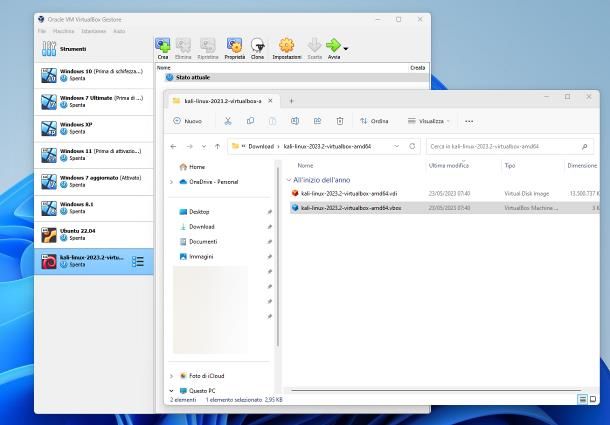The height and width of the screenshot is (425, 610).
Task: Expand Foto di iCloud node
Action: click(172, 376)
